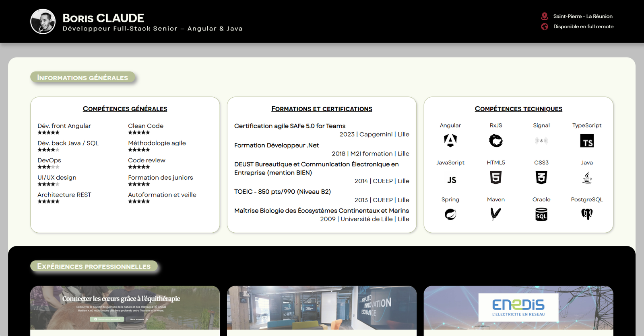
Task: Click the Signal icon
Action: (x=541, y=141)
